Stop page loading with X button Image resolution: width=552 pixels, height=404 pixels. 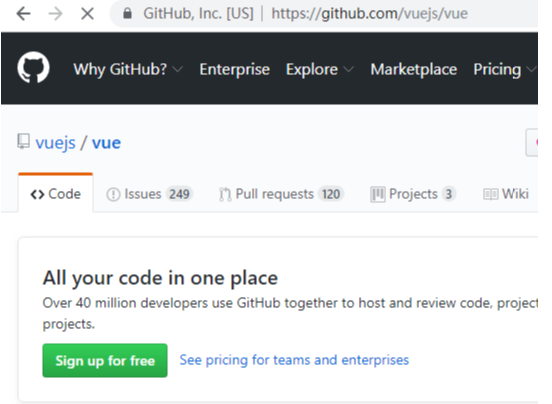tap(87, 14)
